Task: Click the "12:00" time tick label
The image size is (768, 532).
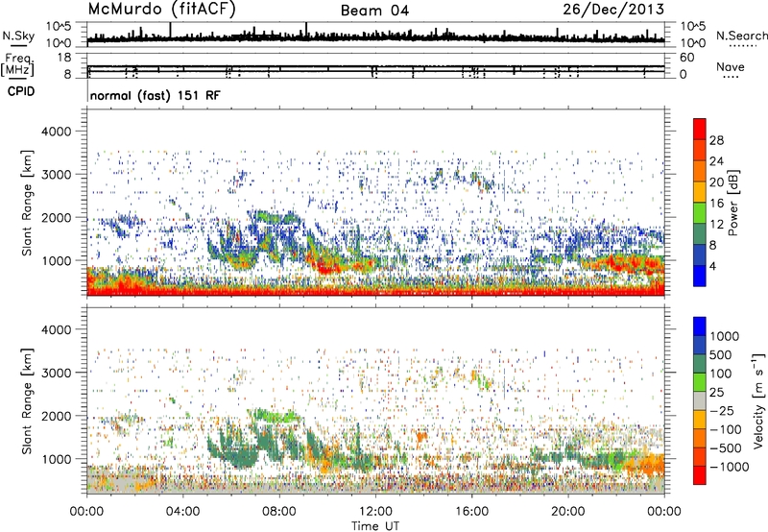Action: (375, 512)
